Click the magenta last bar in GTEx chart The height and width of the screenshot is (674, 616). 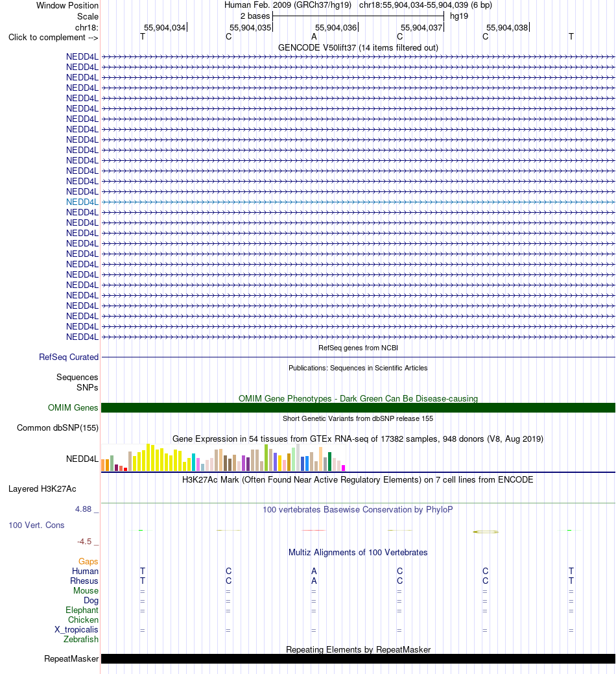(x=343, y=468)
